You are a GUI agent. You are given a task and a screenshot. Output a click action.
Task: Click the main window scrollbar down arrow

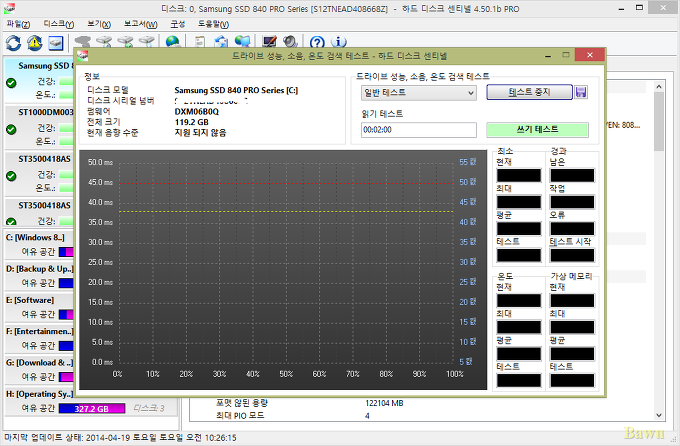[x=659, y=415]
